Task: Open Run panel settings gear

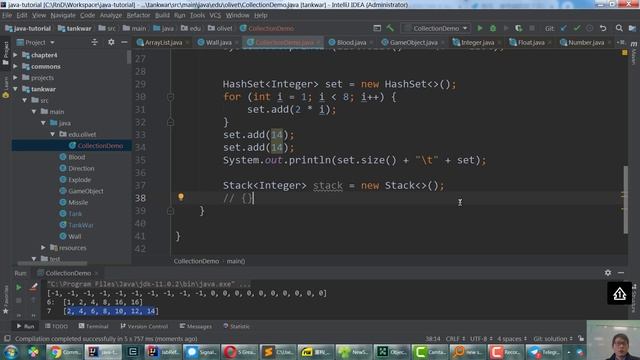Action: point(608,273)
